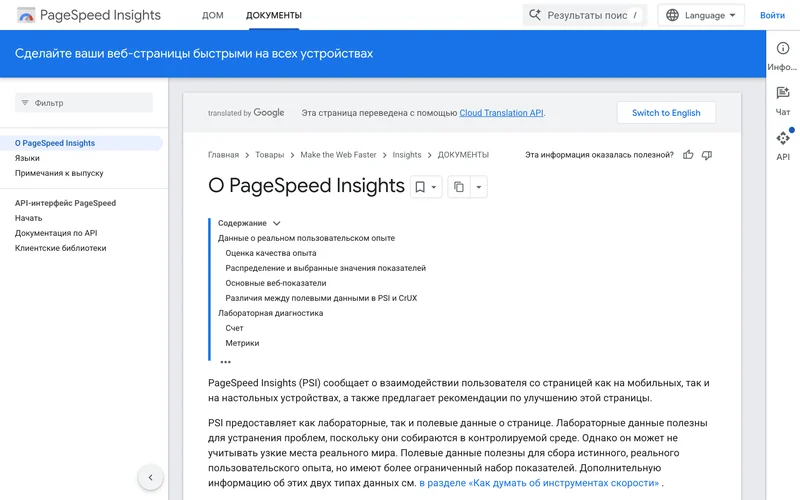Click the Товары breadcrumb
Viewport: 800px width, 500px height.
pos(269,155)
